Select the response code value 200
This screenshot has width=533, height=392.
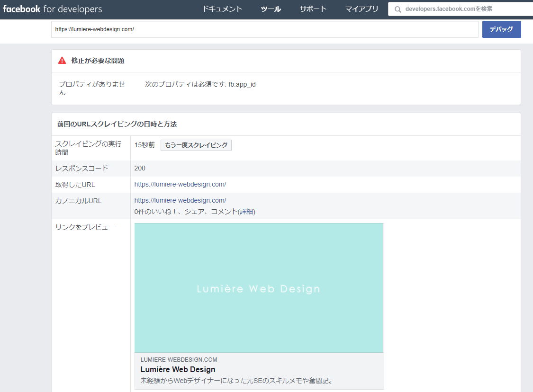pos(140,168)
